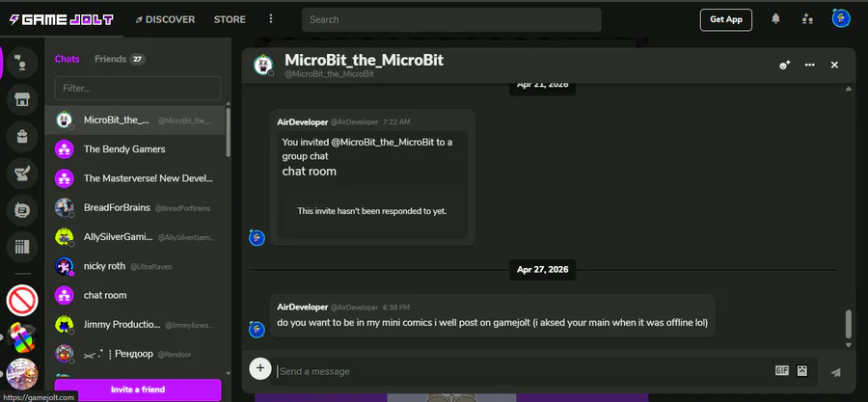This screenshot has height=402, width=868.
Task: Click Invite a friend button
Action: 138,389
